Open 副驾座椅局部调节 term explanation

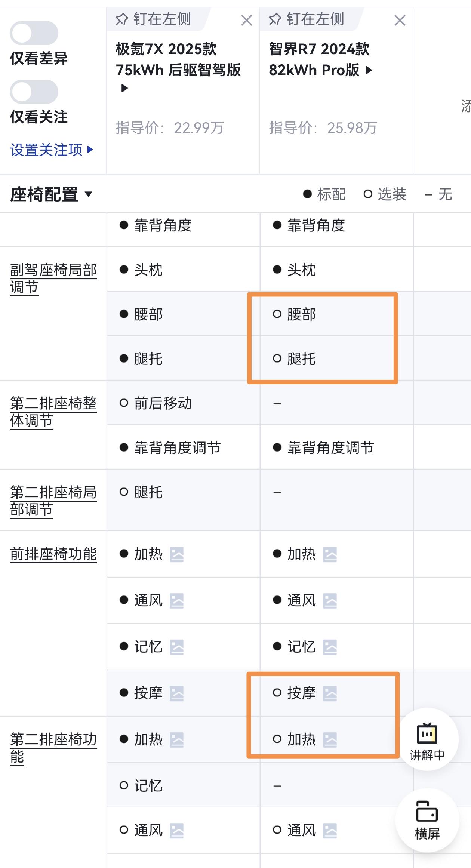[x=53, y=279]
